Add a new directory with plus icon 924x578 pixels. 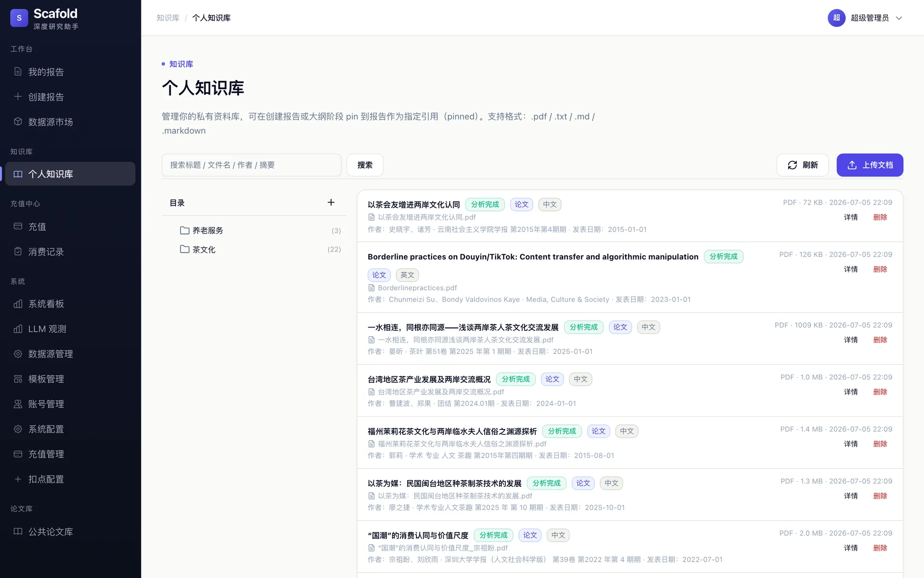click(331, 203)
